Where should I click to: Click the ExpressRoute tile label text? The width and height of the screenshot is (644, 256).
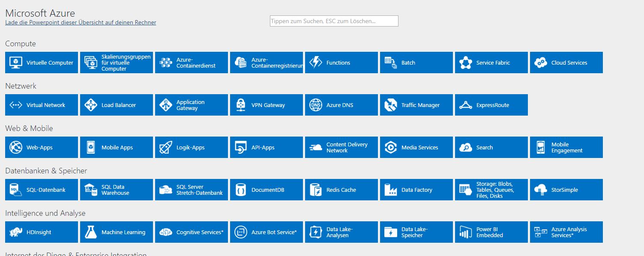point(493,105)
